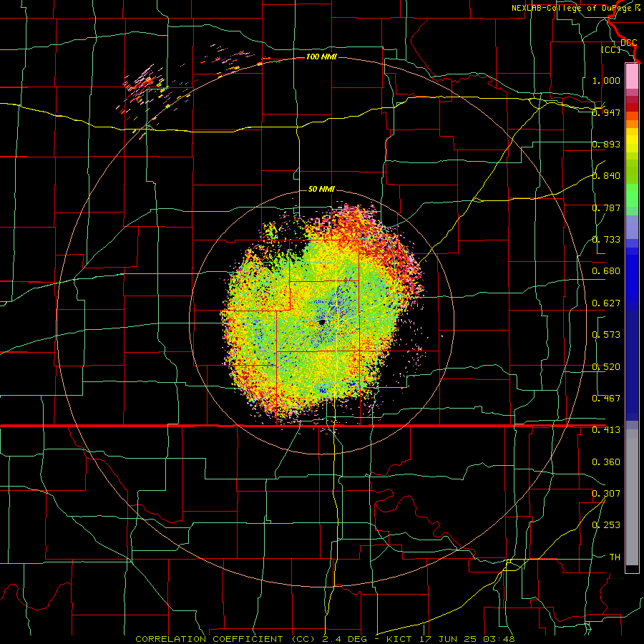The image size is (644, 644).
Task: Select the 0.680 scale value
Action: pyautogui.click(x=606, y=271)
